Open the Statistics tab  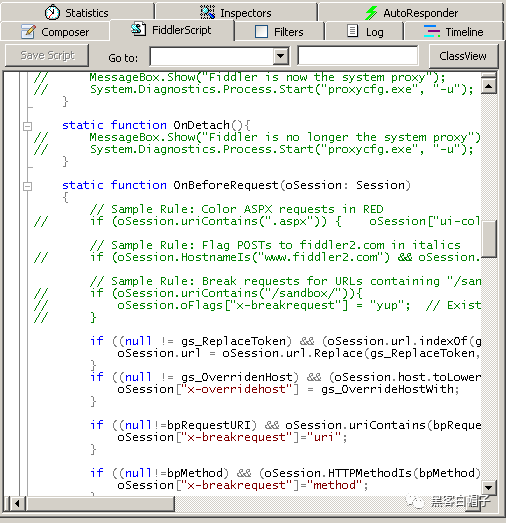(x=77, y=12)
